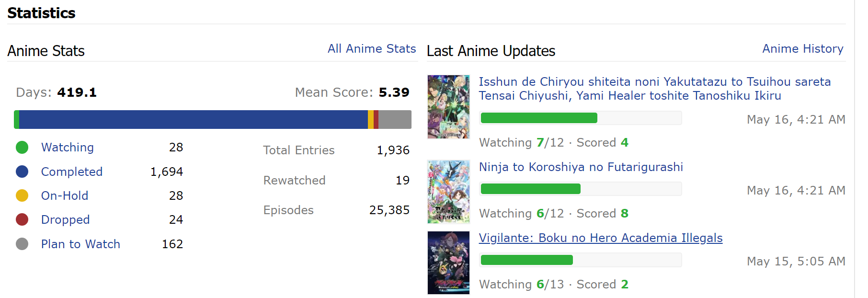Open the Plan to Watch list link
Image resolution: width=868 pixels, height=298 pixels.
point(80,244)
